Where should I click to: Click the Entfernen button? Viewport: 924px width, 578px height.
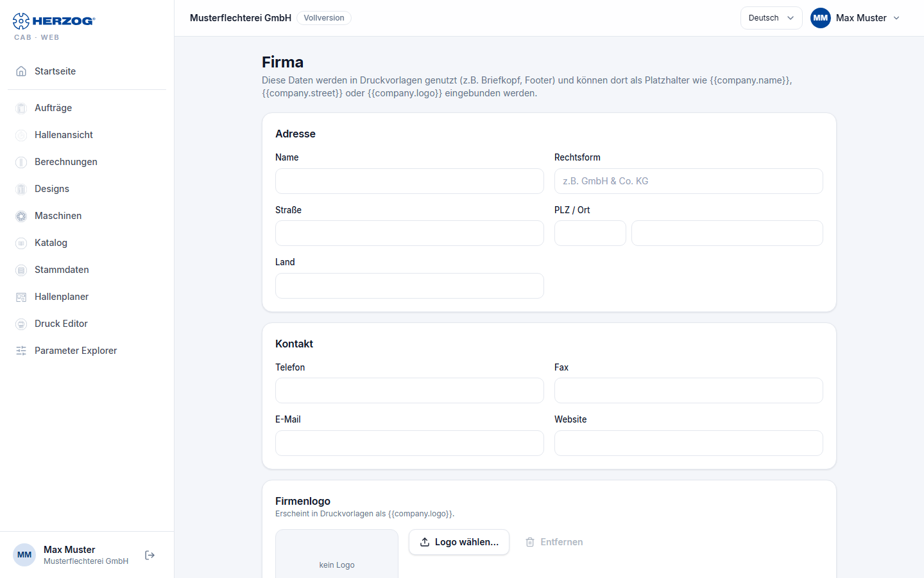[554, 542]
